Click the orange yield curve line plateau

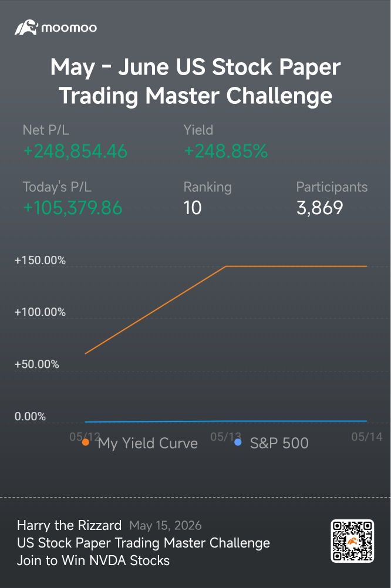296,266
